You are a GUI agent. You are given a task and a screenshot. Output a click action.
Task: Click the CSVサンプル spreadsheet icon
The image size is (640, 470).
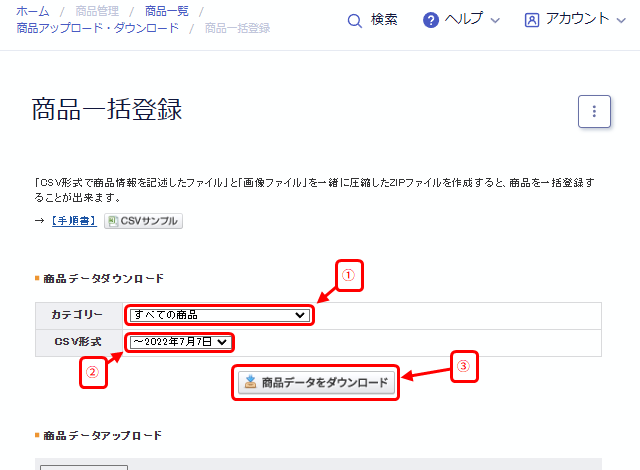click(x=112, y=221)
